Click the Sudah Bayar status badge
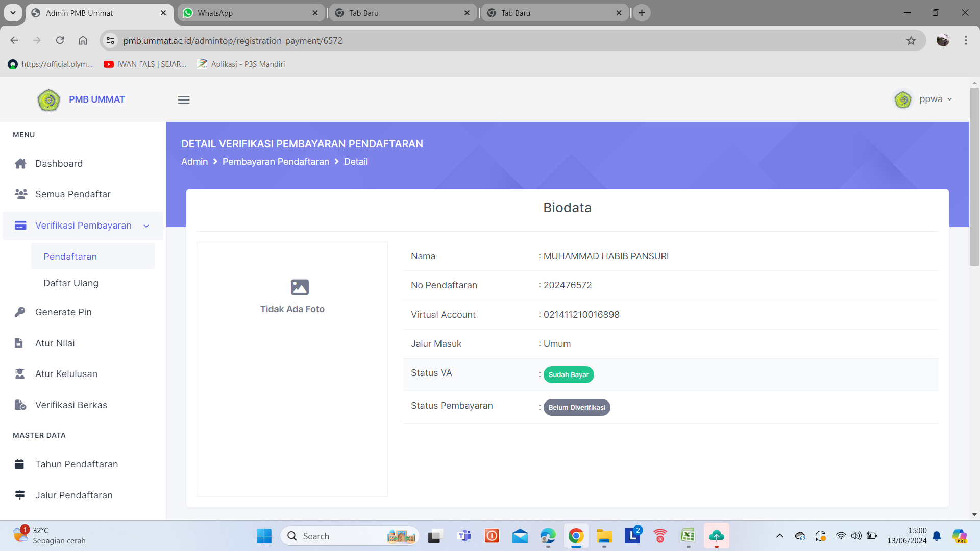The width and height of the screenshot is (980, 551). [568, 375]
